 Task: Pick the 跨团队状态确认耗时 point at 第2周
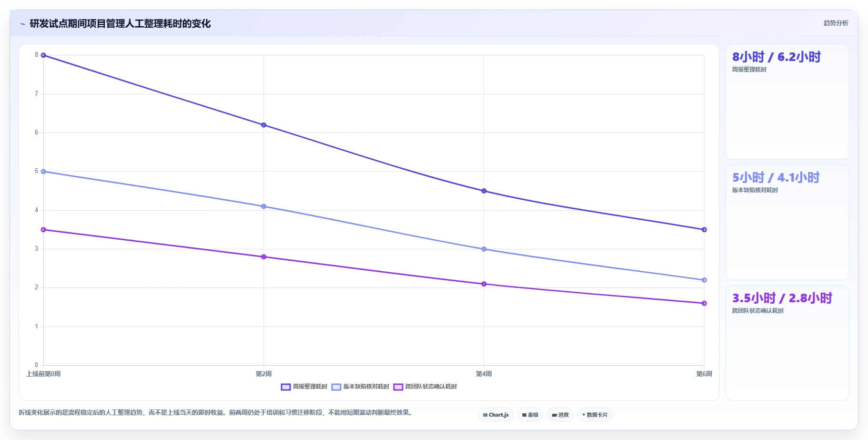263,257
